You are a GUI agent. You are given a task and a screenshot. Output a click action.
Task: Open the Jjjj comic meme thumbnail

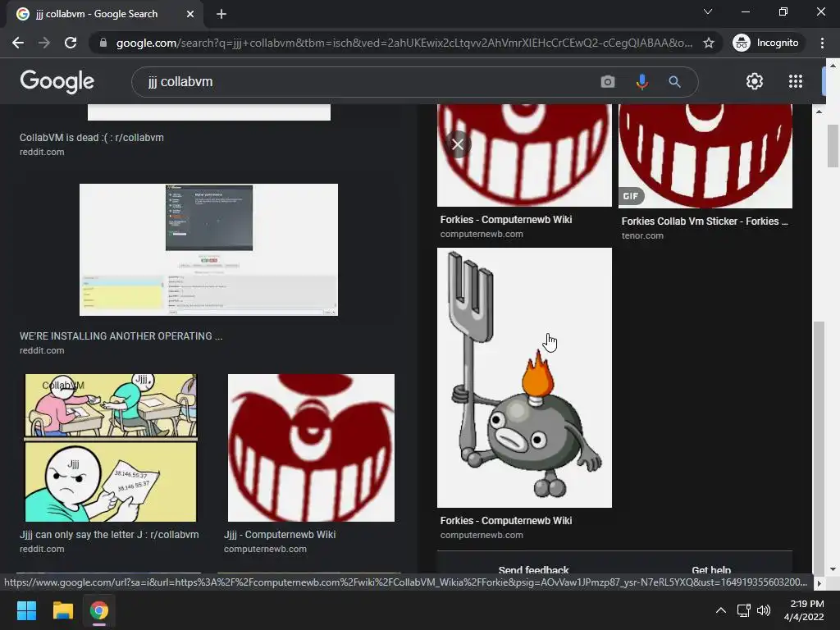[111, 448]
